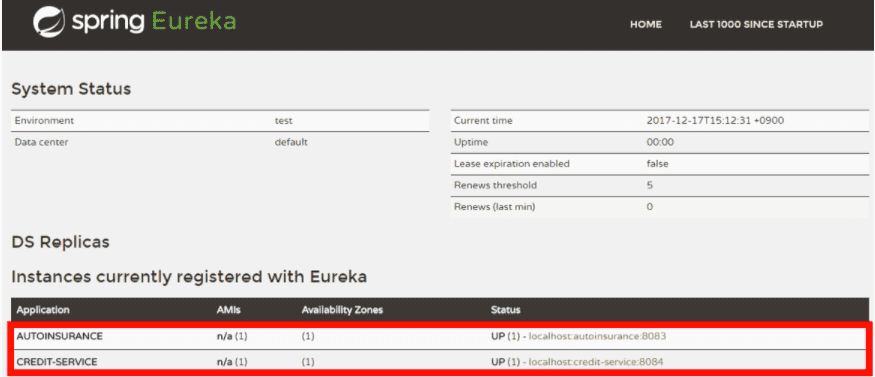Image resolution: width=875 pixels, height=377 pixels.
Task: Click the AMIs column header
Action: (229, 310)
